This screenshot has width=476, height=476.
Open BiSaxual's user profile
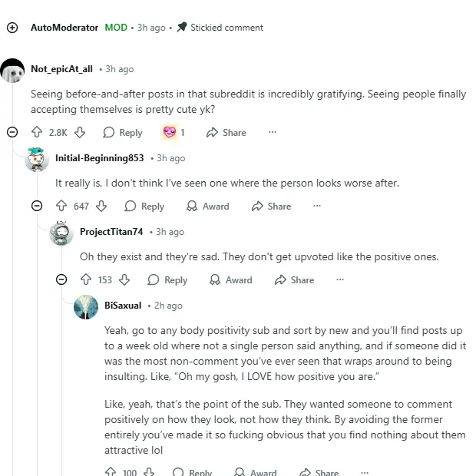coord(123,305)
